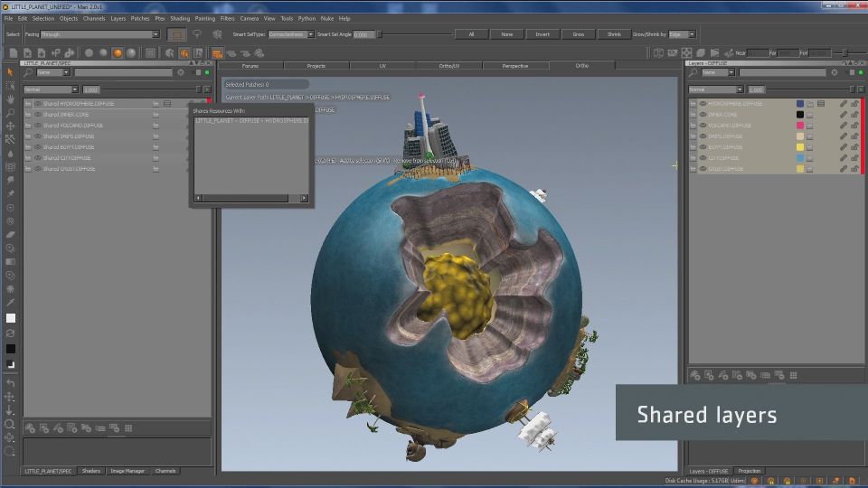Expand the Smart SelType Connectedness dropdown

291,34
